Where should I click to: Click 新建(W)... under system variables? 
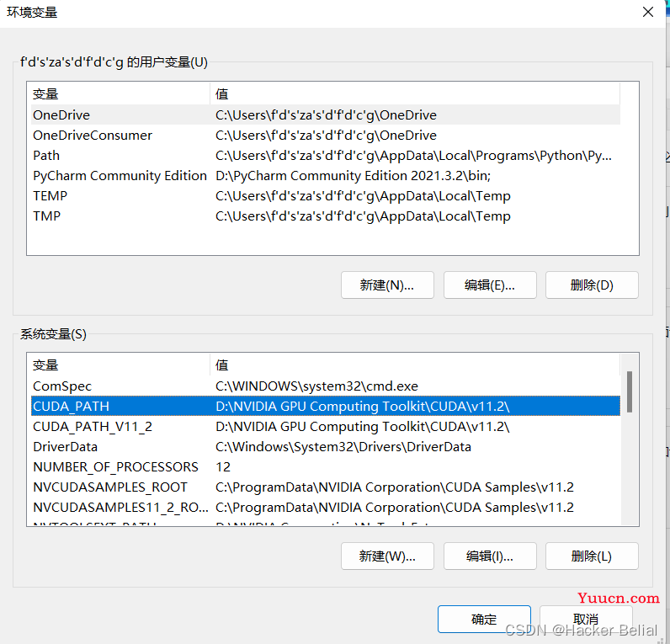387,556
